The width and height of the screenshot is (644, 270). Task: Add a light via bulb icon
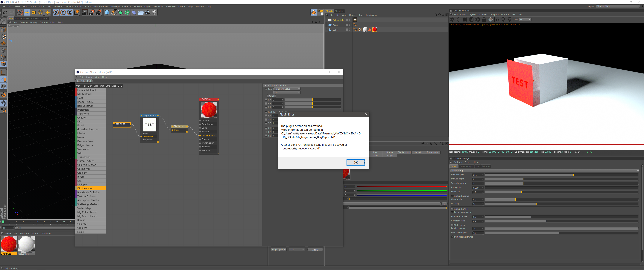click(x=154, y=13)
